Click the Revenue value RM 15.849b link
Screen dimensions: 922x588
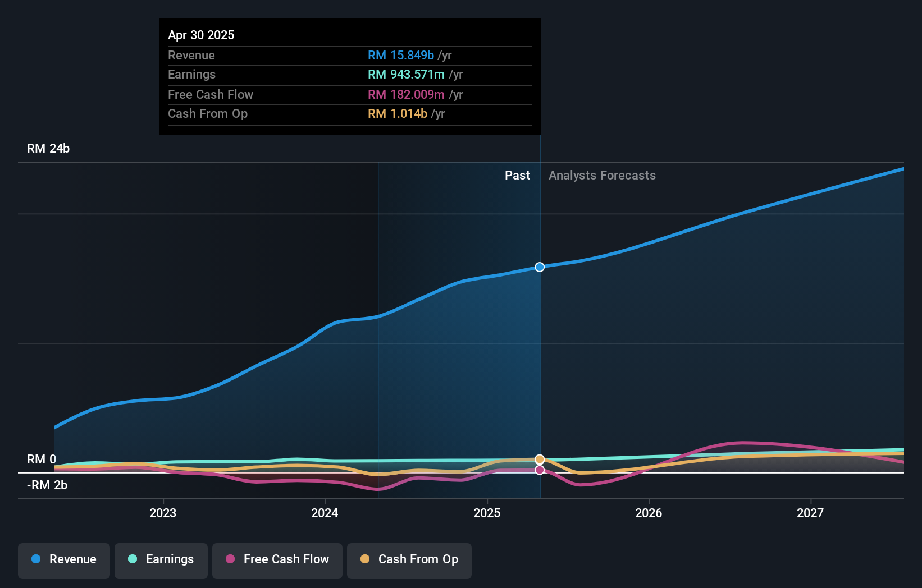point(400,56)
